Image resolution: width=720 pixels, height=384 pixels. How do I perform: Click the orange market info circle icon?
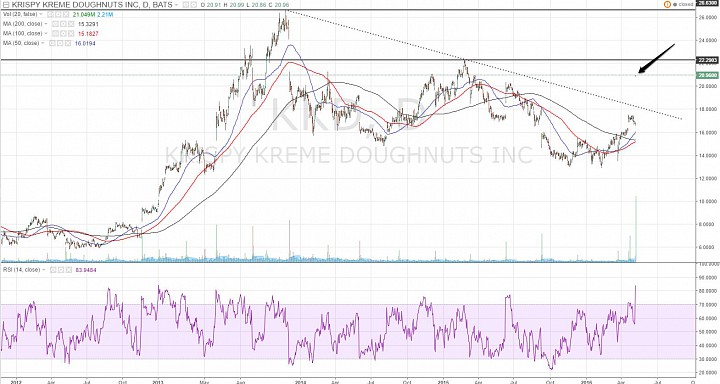pos(667,4)
